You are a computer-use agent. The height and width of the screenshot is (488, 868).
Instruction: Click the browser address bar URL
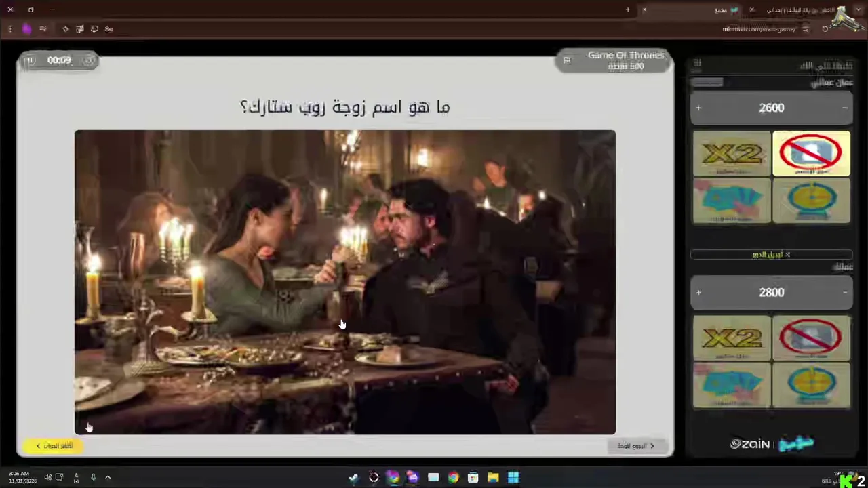pyautogui.click(x=758, y=29)
